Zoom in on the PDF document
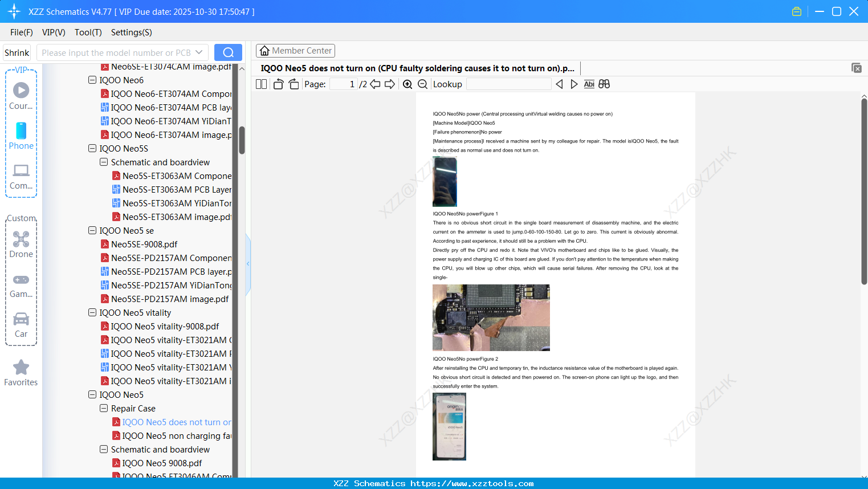This screenshot has width=868, height=489. click(x=407, y=84)
